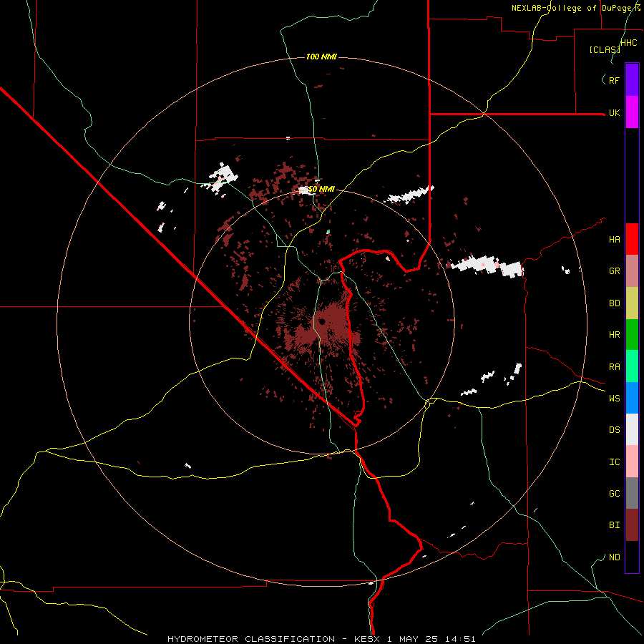The image size is (644, 644).
Task: Click the ND legend label text
Action: (614, 557)
